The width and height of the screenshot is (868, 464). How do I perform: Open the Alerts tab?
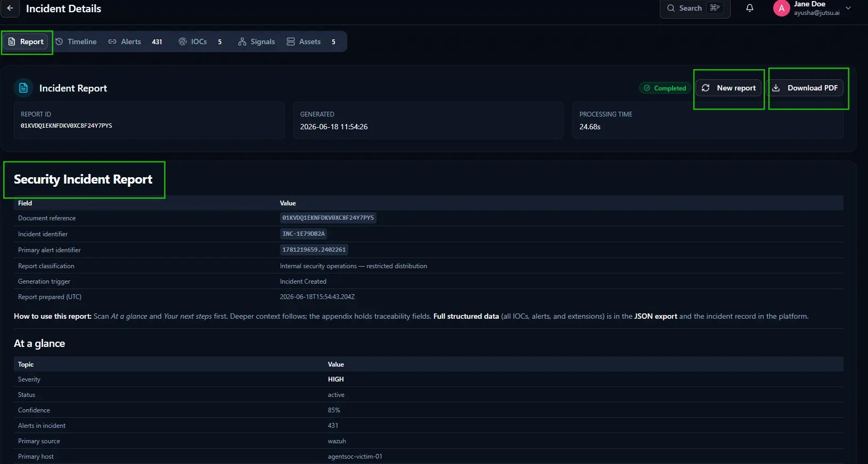135,42
